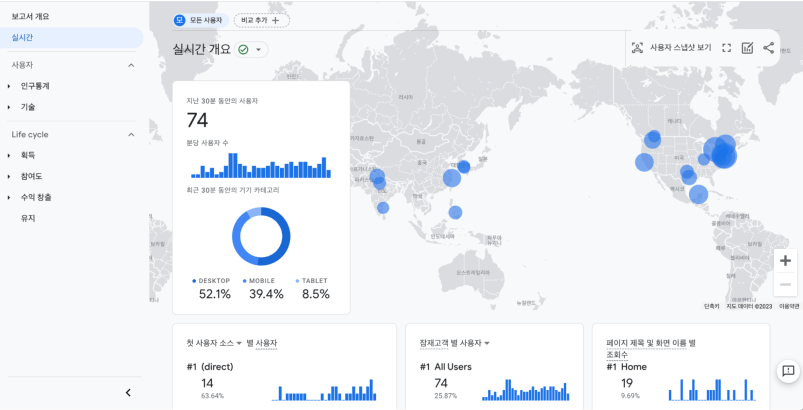This screenshot has height=410, width=803.
Task: Click 최근 30분 동안의 기기 카테고리 label
Action: 233,190
